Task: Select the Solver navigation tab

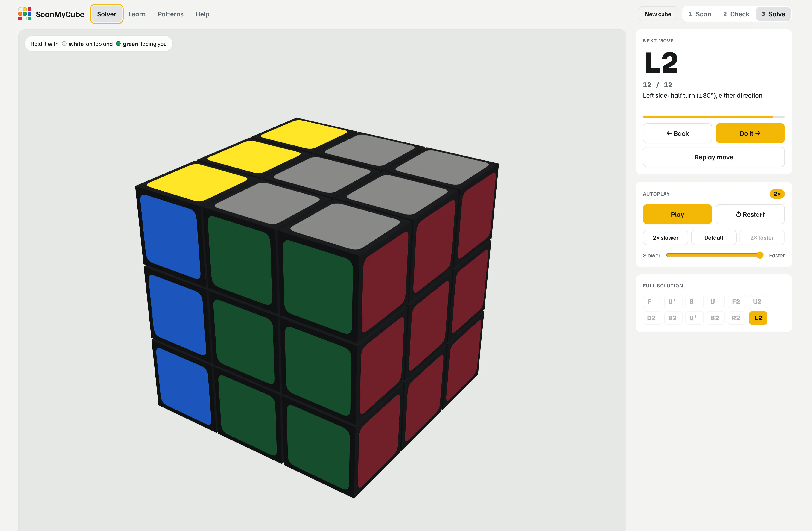Action: click(106, 14)
